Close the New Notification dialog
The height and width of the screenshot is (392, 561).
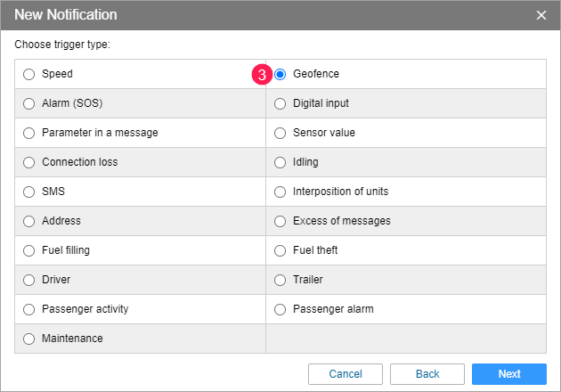click(541, 15)
